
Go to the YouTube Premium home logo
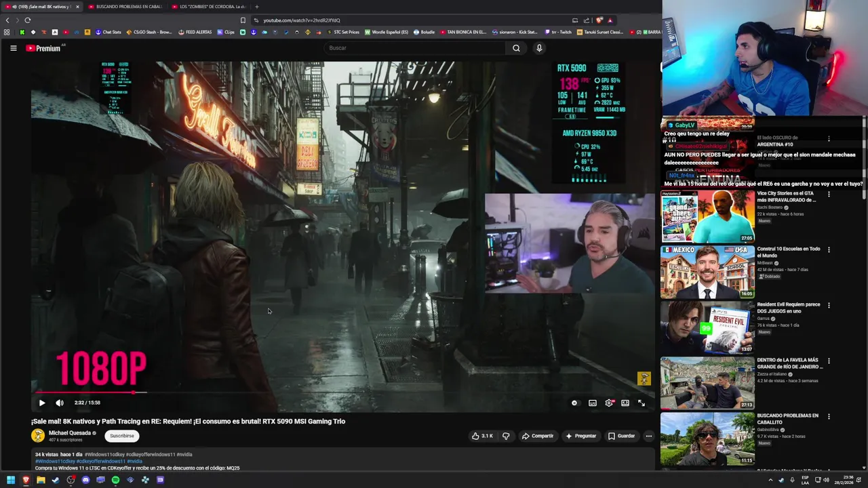[x=43, y=48]
